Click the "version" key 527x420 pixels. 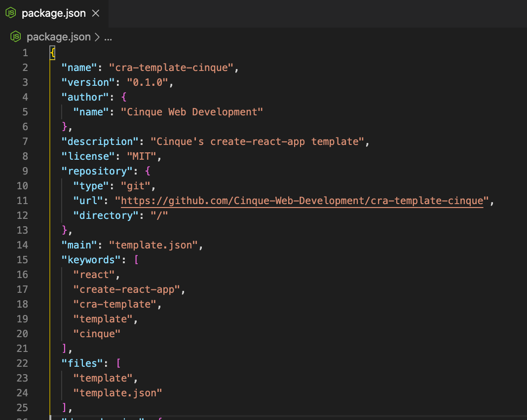(88, 82)
